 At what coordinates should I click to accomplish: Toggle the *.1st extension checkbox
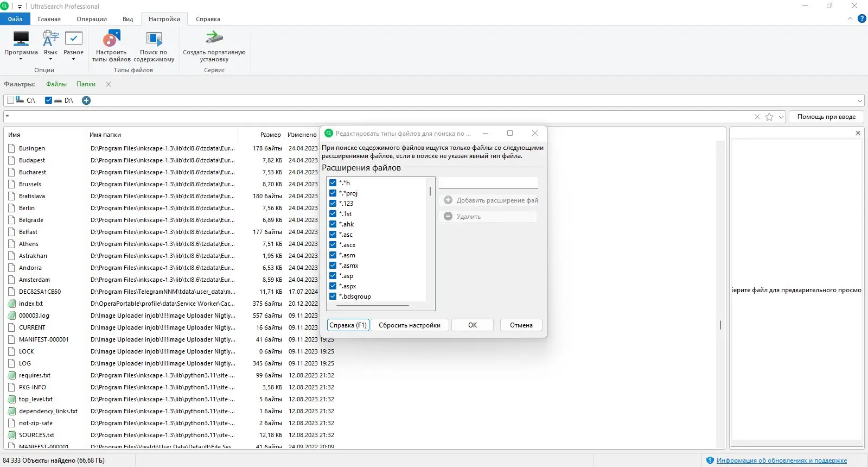(x=333, y=214)
